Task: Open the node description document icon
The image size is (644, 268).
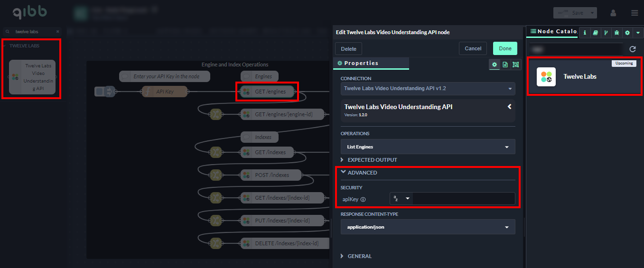Action: pos(505,65)
